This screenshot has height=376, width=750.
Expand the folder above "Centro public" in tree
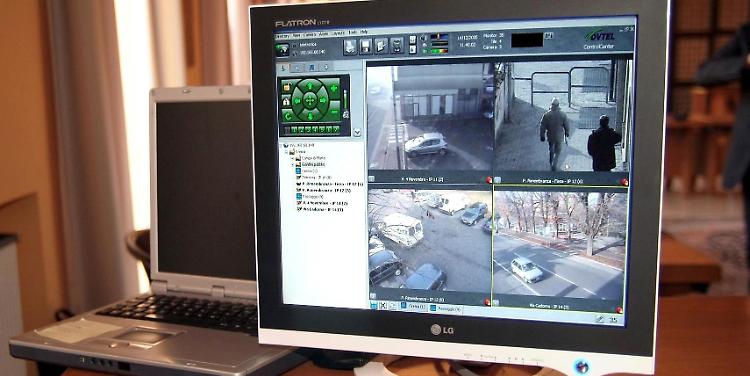[292, 158]
